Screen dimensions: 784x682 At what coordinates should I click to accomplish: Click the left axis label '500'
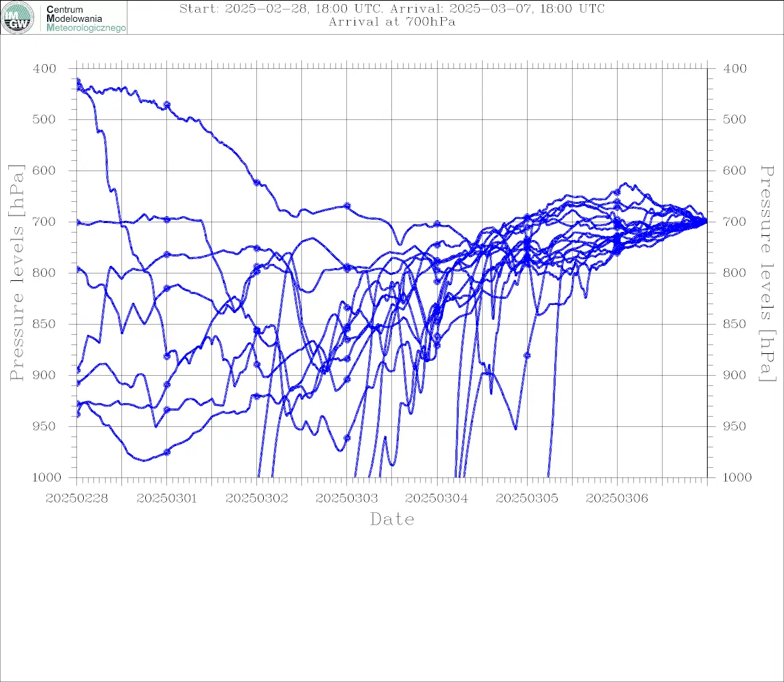pos(44,119)
